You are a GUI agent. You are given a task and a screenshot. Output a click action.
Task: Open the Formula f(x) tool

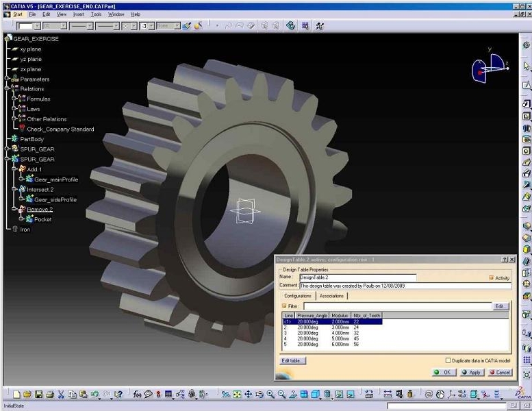tap(136, 395)
